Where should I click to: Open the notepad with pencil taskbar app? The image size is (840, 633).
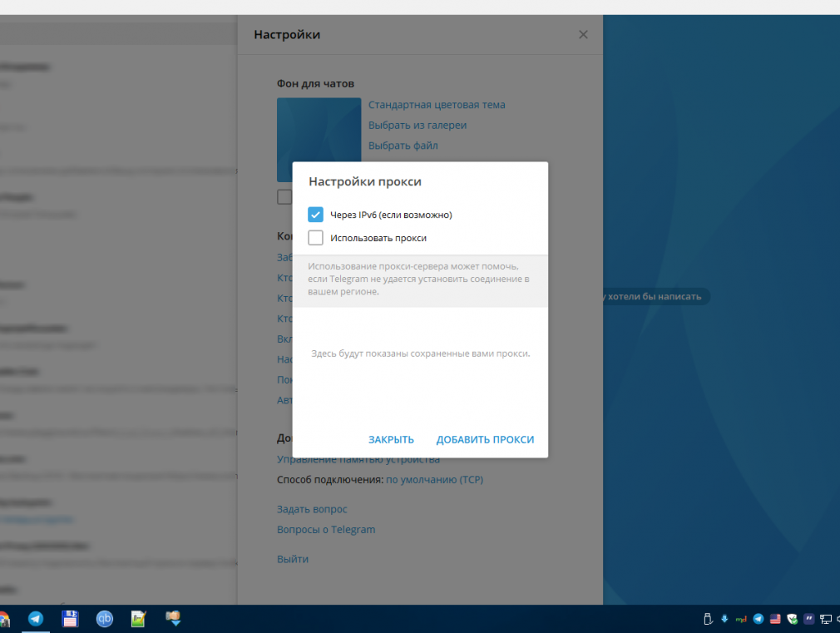(139, 619)
